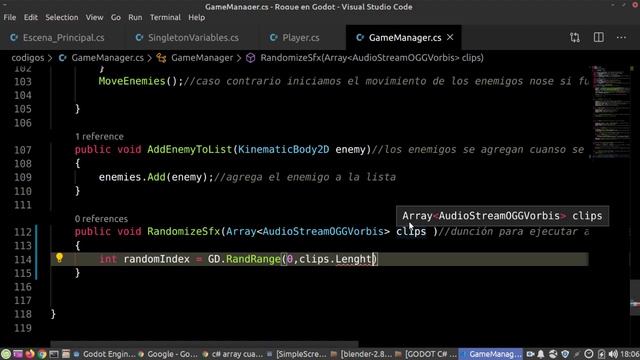Switch to the Escena_Principal.cs tab
The image size is (640, 360).
click(x=62, y=38)
